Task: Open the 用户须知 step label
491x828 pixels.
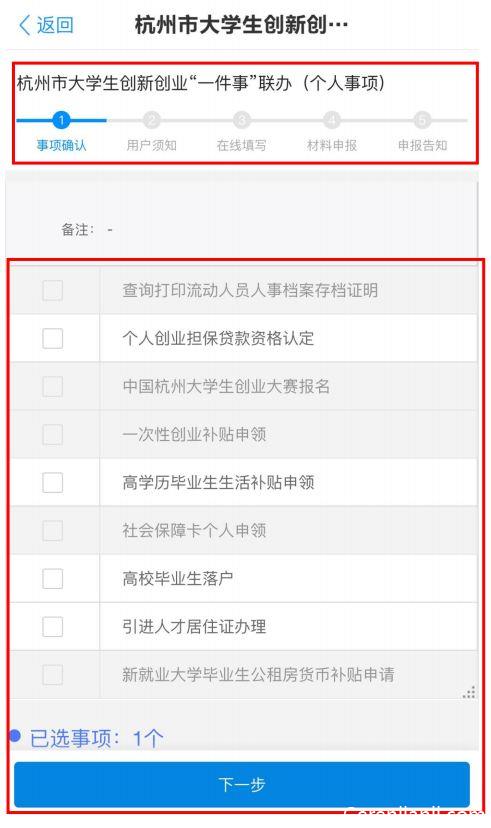Action: (x=152, y=145)
